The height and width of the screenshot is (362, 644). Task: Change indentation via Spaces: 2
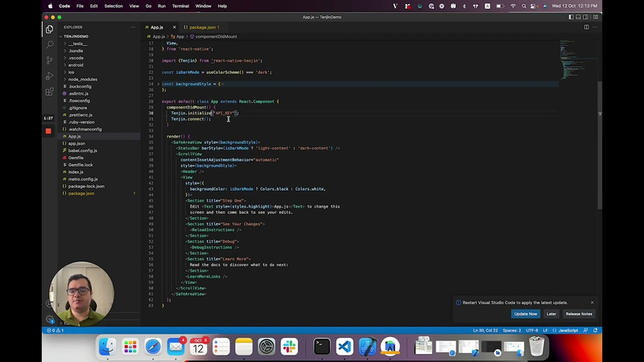[x=512, y=331]
